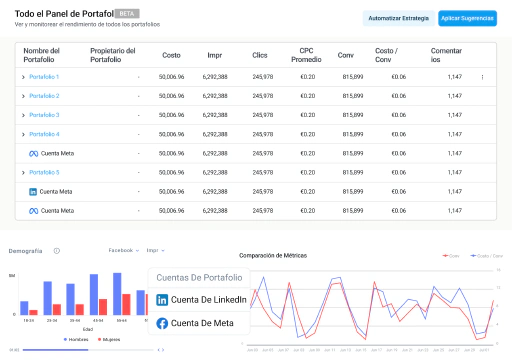Click the blue Hombres legend dot
The height and width of the screenshot is (361, 512).
point(65,339)
